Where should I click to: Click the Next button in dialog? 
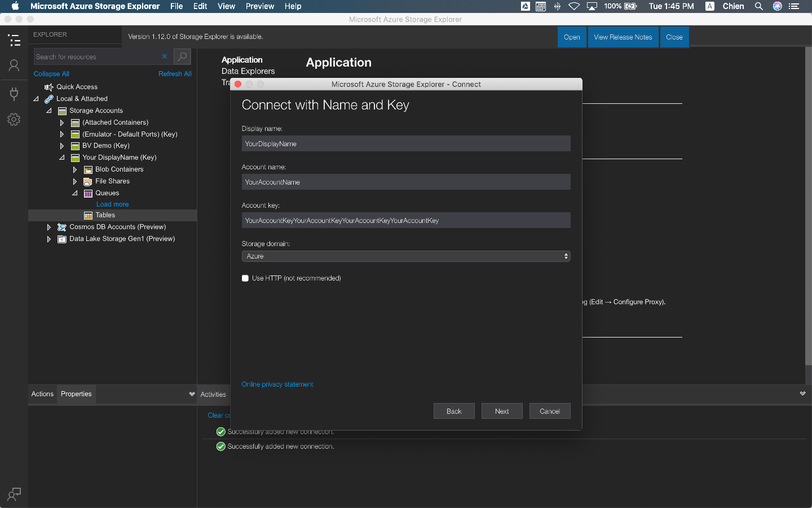tap(501, 411)
